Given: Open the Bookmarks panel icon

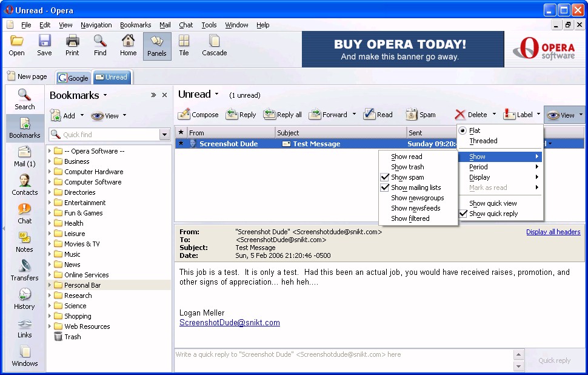Looking at the screenshot, I should tap(24, 128).
